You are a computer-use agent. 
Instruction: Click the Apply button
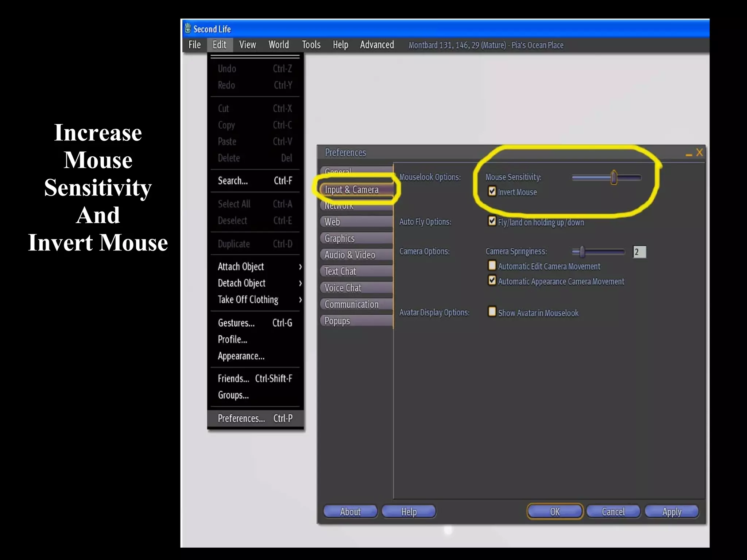tap(671, 512)
